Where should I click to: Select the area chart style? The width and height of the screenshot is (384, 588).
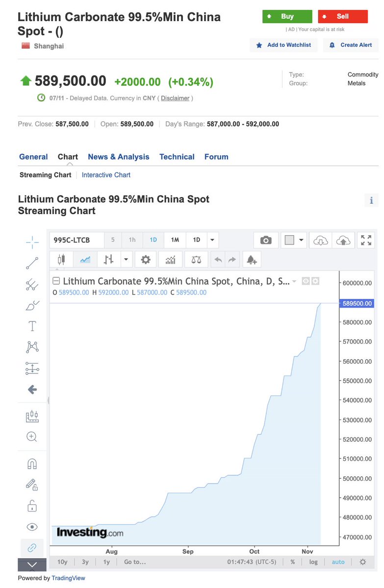coord(85,260)
